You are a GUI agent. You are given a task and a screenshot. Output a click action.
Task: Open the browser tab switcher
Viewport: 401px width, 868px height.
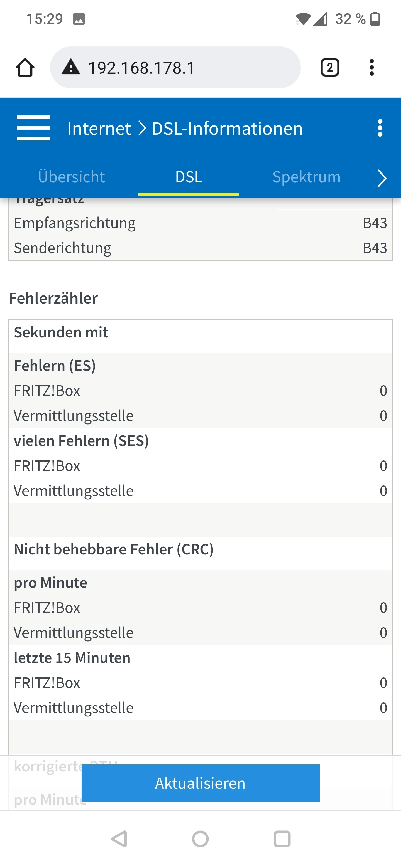coord(329,68)
